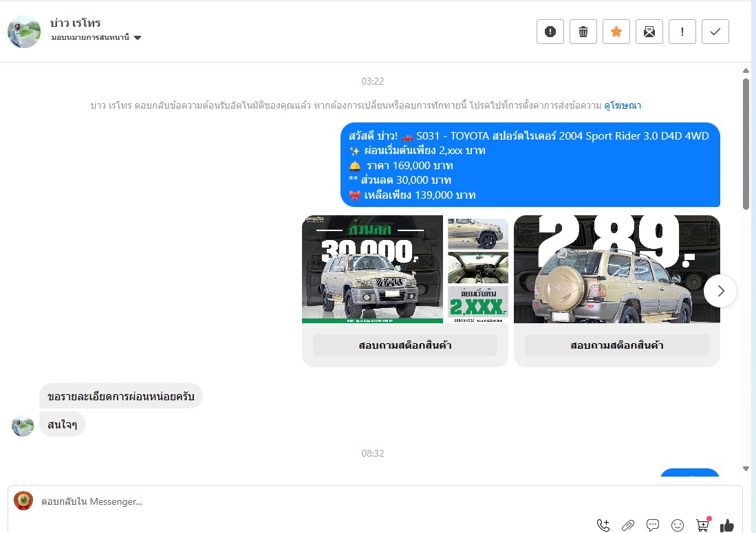Toggle the orange star follow-up icon

tap(616, 32)
